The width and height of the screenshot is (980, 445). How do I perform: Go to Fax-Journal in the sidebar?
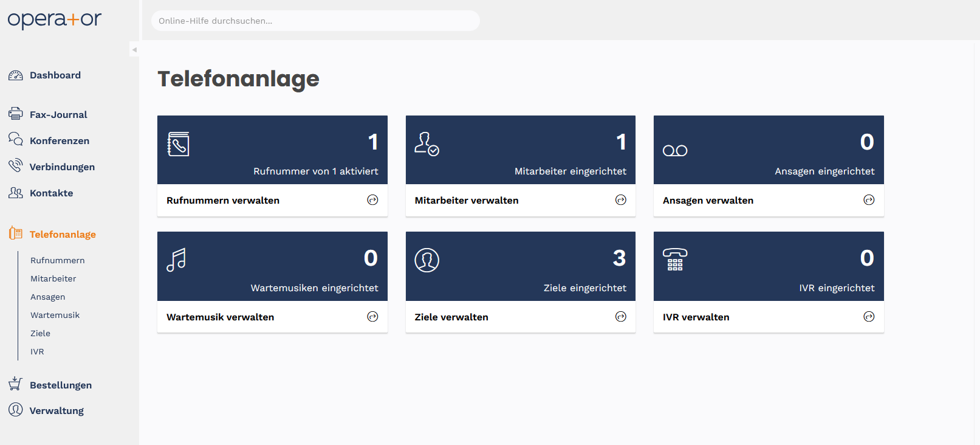click(58, 114)
